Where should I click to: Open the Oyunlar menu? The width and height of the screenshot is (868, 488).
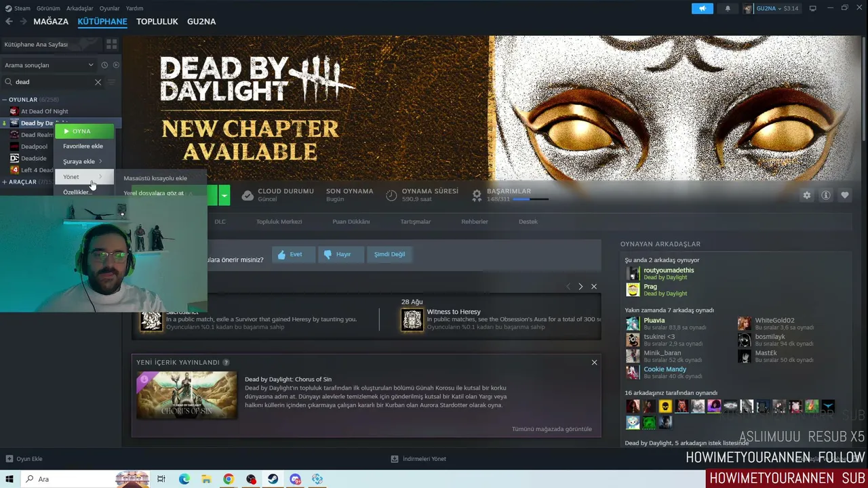110,8
